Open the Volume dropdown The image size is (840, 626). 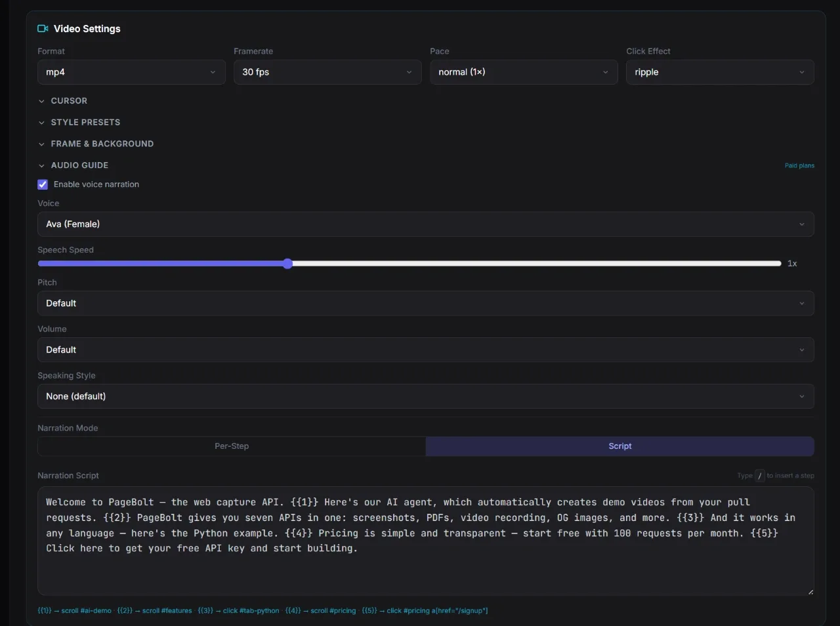coord(426,350)
